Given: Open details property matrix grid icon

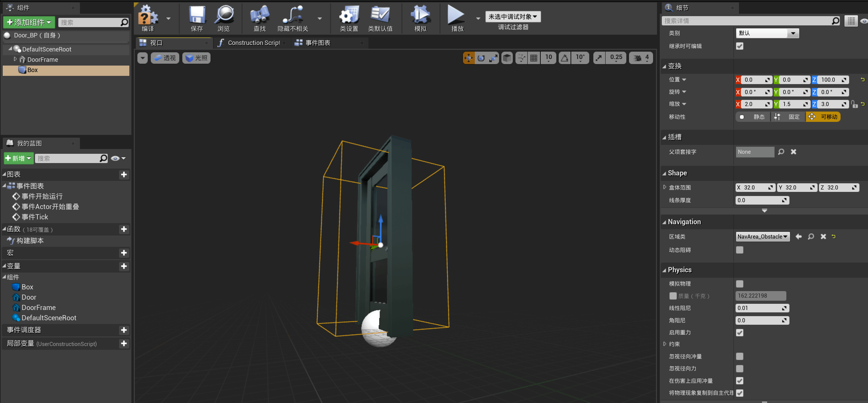Looking at the screenshot, I should pyautogui.click(x=851, y=21).
